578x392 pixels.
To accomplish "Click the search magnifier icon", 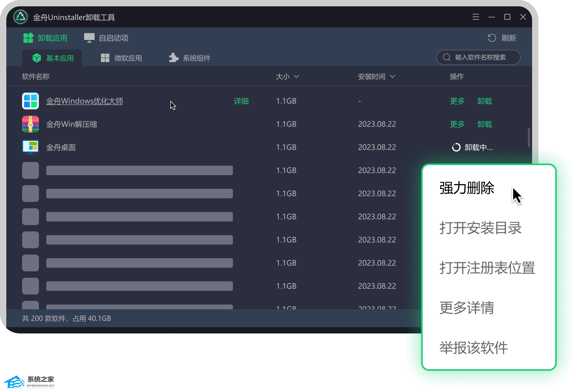I will (447, 57).
